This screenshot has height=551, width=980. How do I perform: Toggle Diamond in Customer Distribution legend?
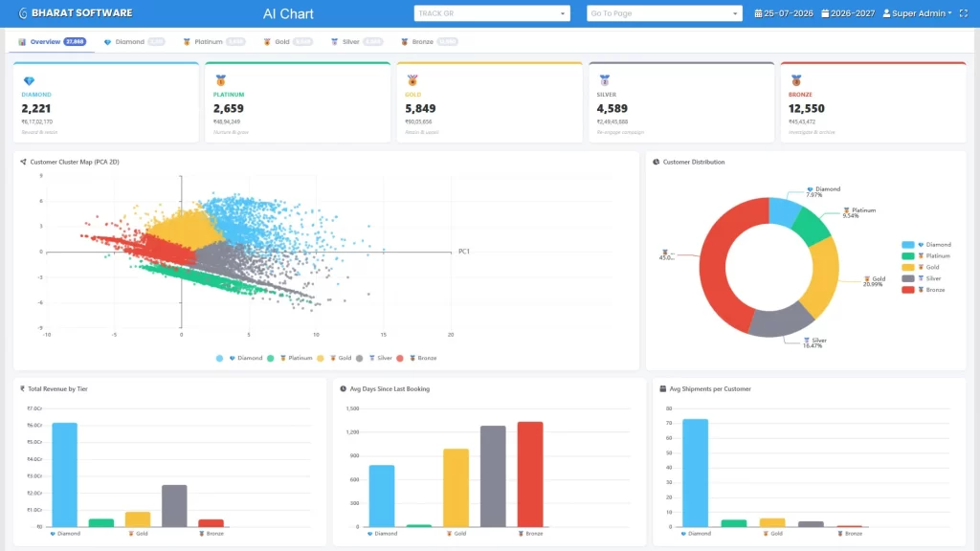(x=926, y=245)
